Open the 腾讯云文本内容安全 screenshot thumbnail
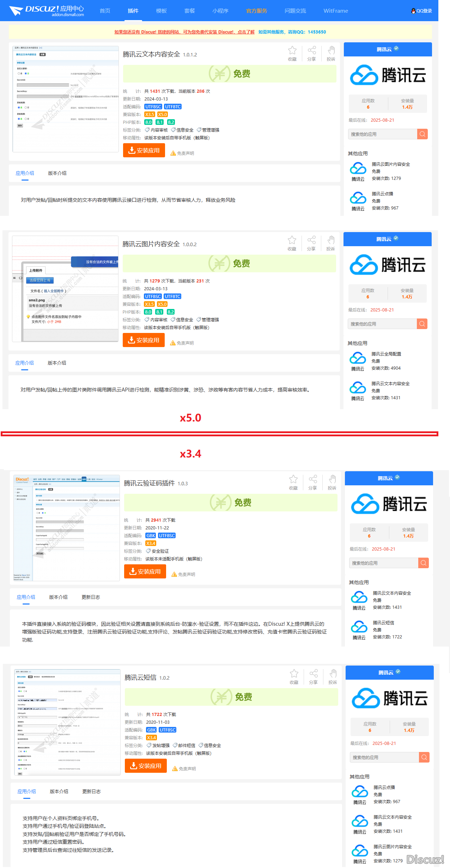Viewport: 450px width, 868px height. point(66,99)
